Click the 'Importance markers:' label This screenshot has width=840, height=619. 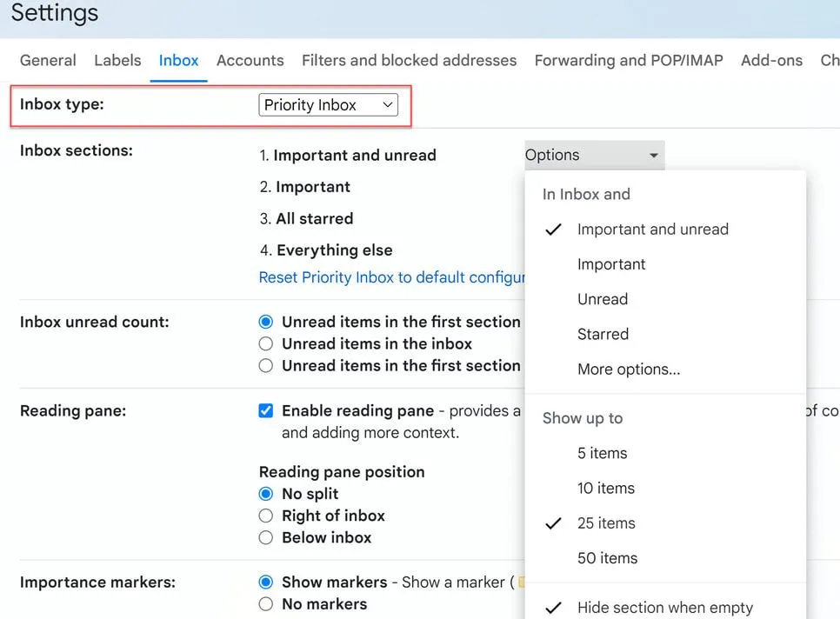[97, 582]
